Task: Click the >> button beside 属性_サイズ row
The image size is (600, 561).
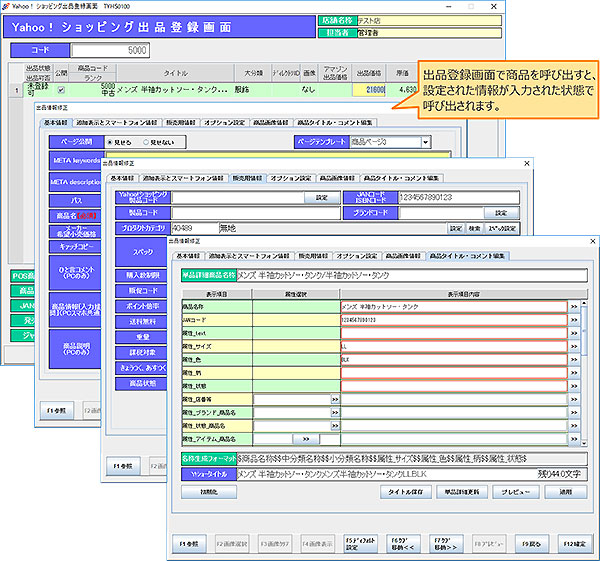Action: tap(574, 345)
